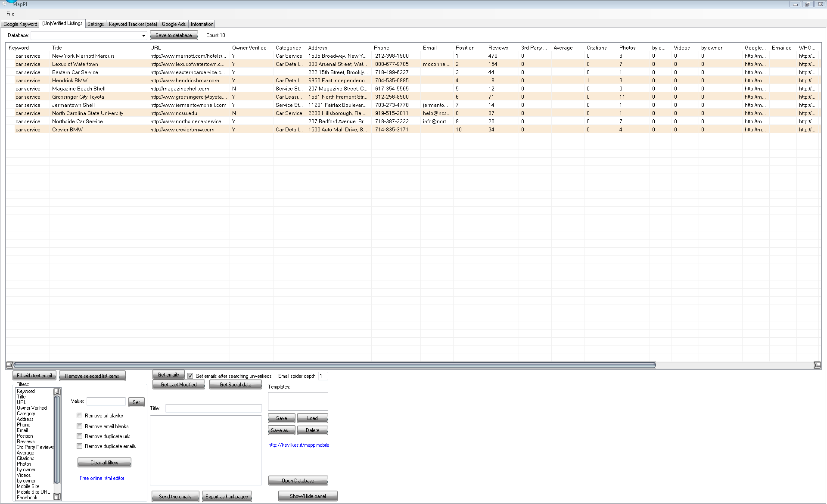The width and height of the screenshot is (827, 504).
Task: Click the Set filter value button
Action: tap(136, 402)
